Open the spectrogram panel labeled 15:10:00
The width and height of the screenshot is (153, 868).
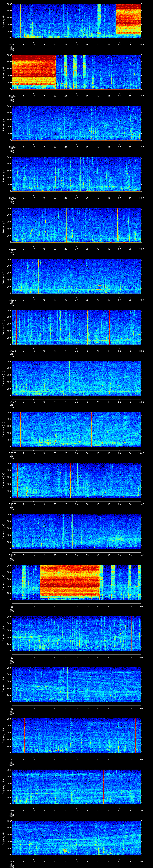tap(77, 481)
